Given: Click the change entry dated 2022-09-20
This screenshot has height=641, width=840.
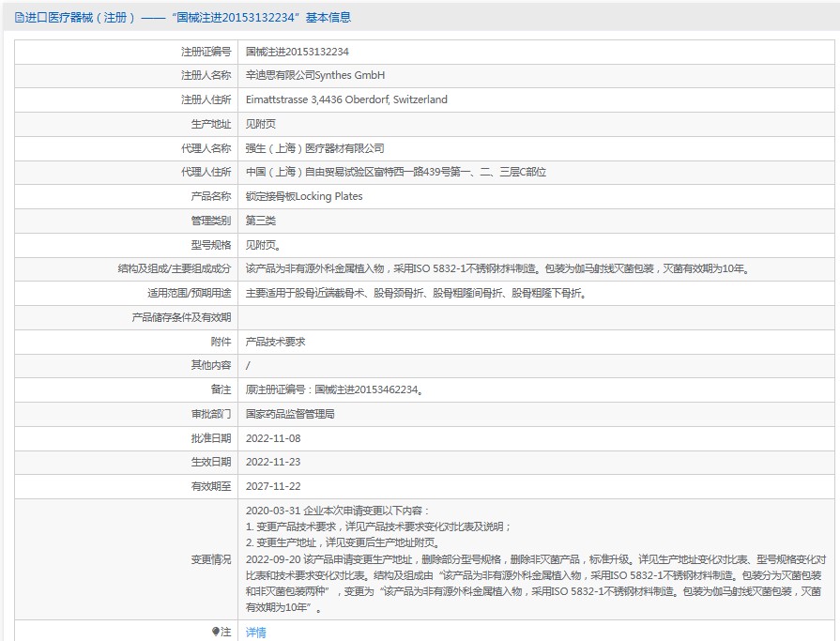Looking at the screenshot, I should [x=534, y=584].
